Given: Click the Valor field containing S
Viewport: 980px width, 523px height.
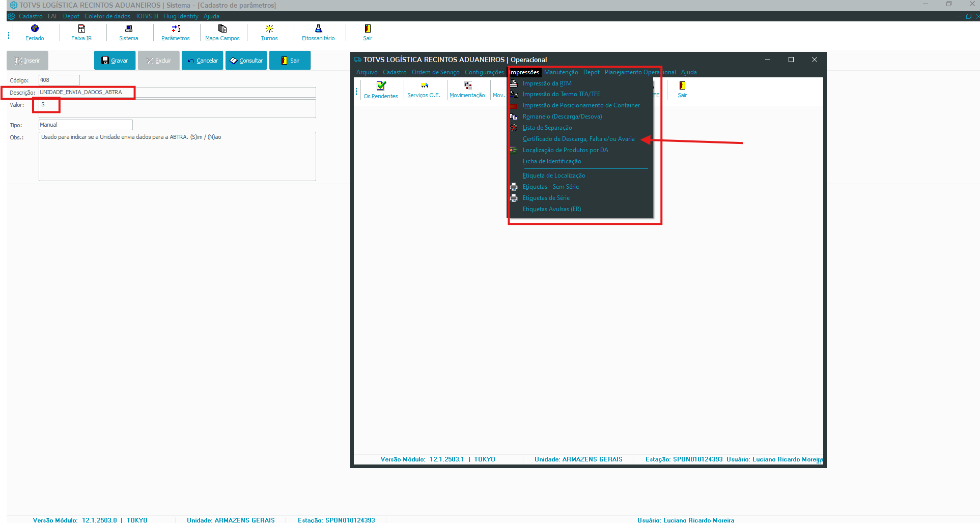Looking at the screenshot, I should click(177, 108).
